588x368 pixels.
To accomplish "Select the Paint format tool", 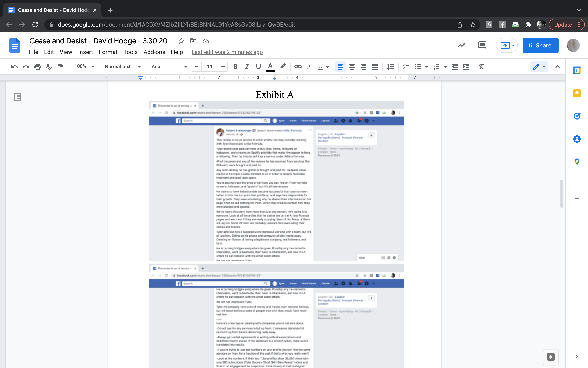I will click(x=60, y=67).
